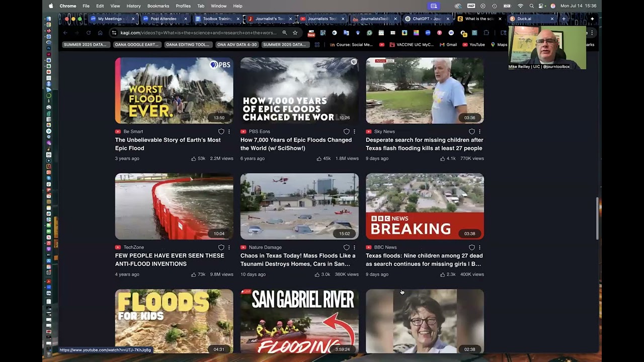Open the San Gabriel River flooding thumbnail
The image size is (644, 362).
point(299,321)
